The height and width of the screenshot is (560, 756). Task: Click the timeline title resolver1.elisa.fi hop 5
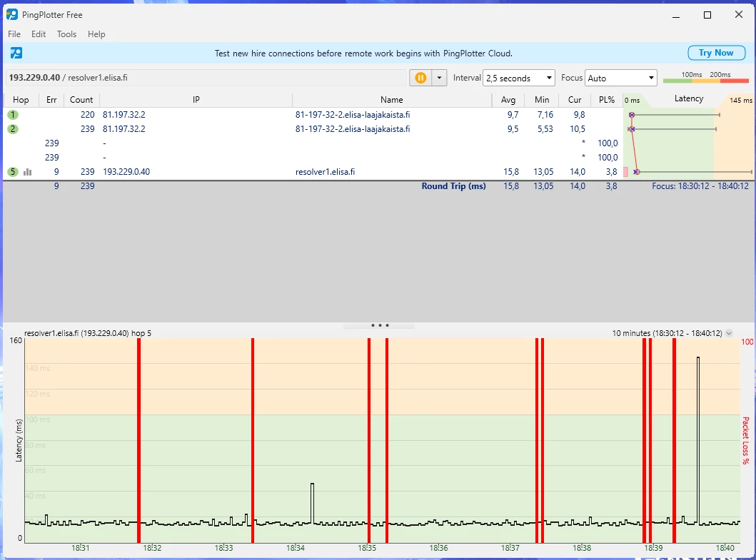(x=88, y=333)
